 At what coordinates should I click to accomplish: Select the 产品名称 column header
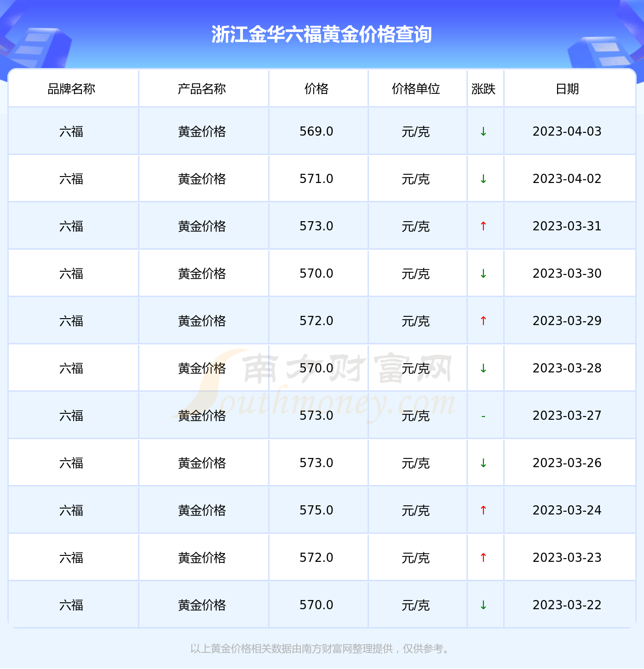[x=202, y=89]
